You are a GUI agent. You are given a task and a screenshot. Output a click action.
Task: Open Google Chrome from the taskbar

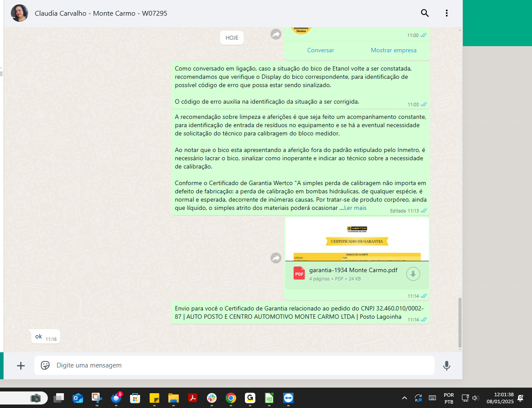coord(230,398)
